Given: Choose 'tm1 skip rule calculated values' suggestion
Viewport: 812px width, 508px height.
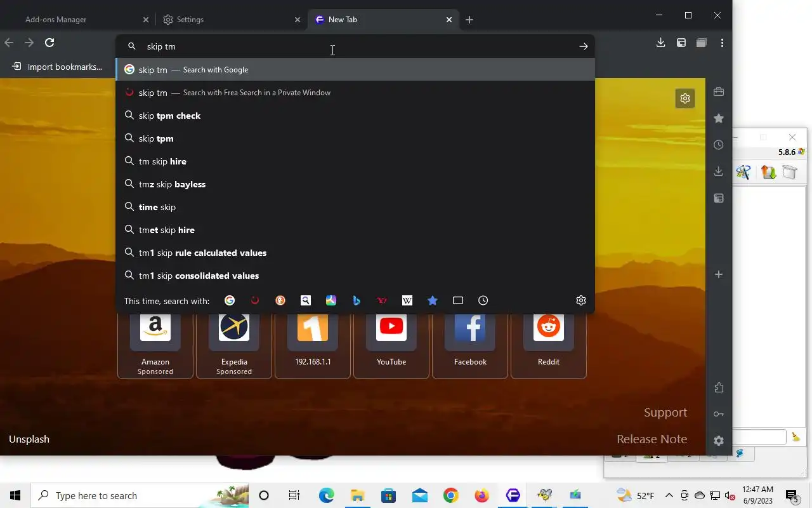Looking at the screenshot, I should click(x=355, y=253).
